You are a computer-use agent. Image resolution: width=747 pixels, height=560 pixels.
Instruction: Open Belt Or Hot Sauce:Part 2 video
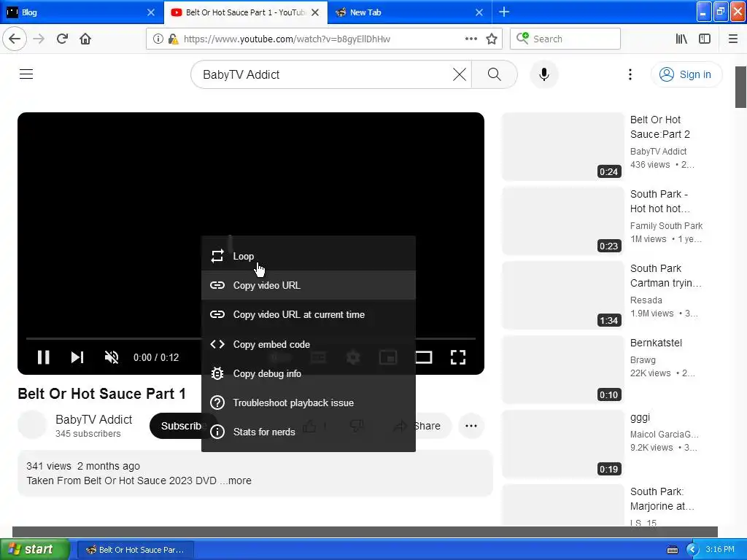click(x=659, y=127)
